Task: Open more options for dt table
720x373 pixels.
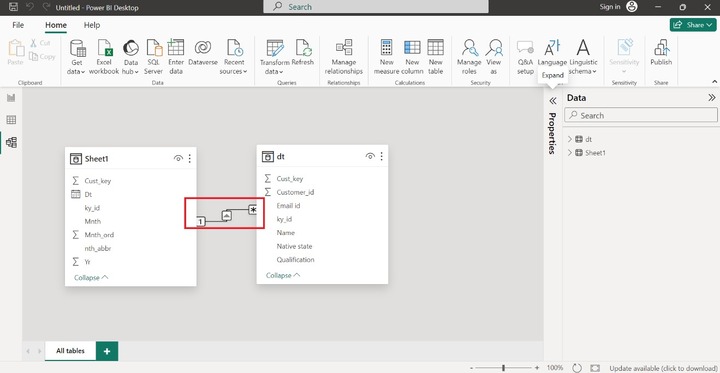Action: 382,156
